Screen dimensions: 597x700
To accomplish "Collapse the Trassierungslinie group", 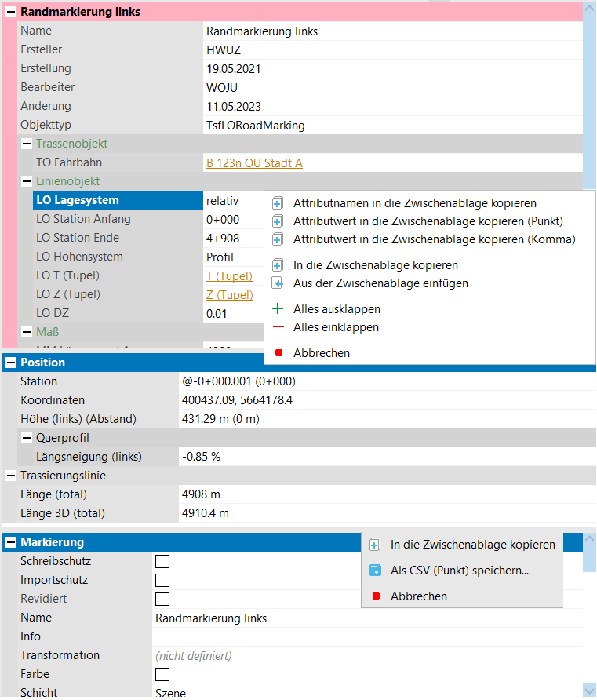I will [11, 476].
